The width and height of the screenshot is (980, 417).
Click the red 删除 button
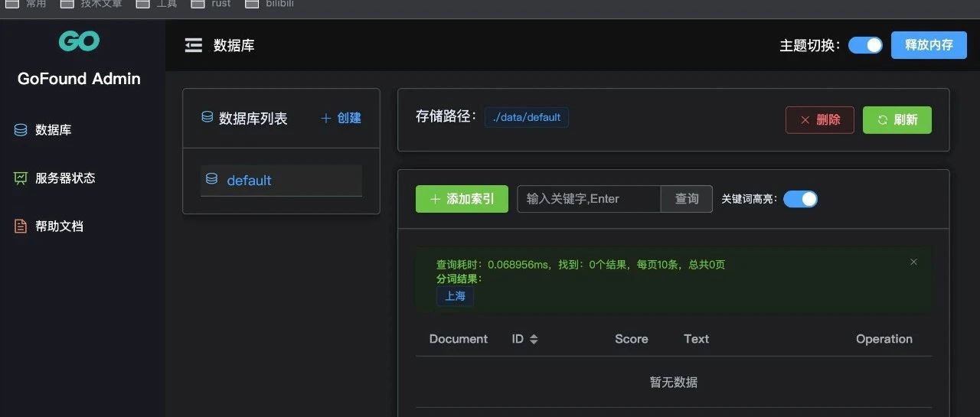[820, 120]
